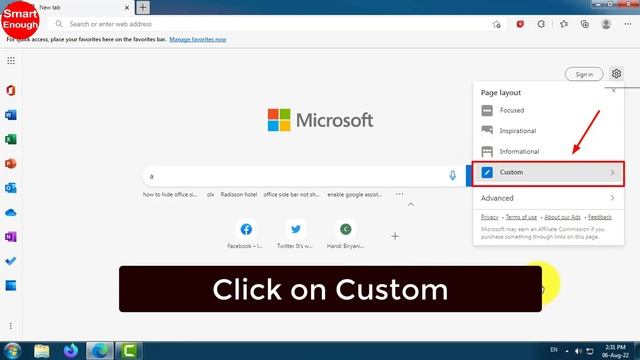Open the Feedback link

[600, 217]
